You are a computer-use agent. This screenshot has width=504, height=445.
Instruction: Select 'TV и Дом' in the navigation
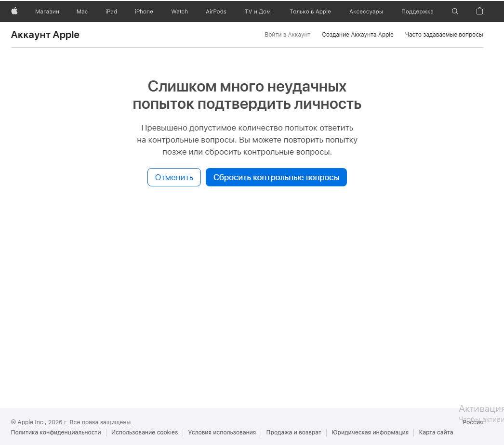point(257,11)
